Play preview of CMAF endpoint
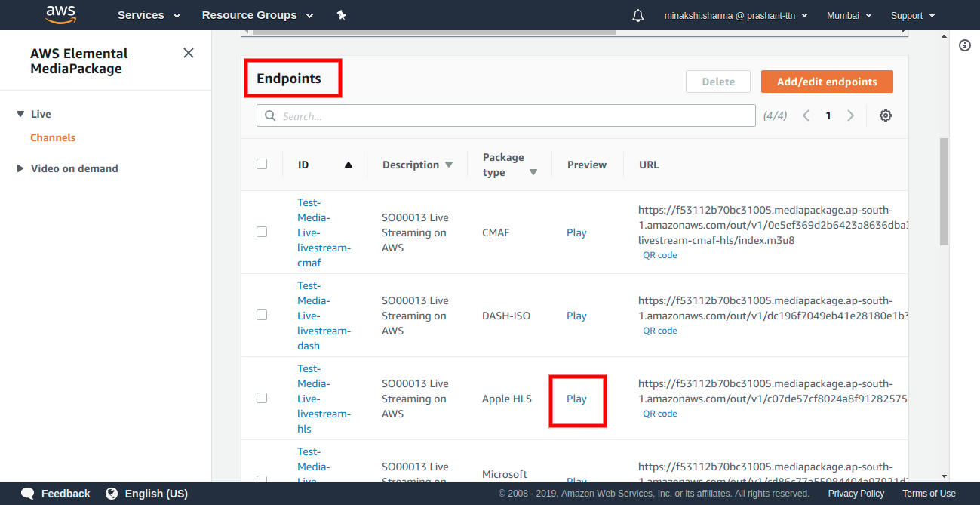 [x=576, y=232]
